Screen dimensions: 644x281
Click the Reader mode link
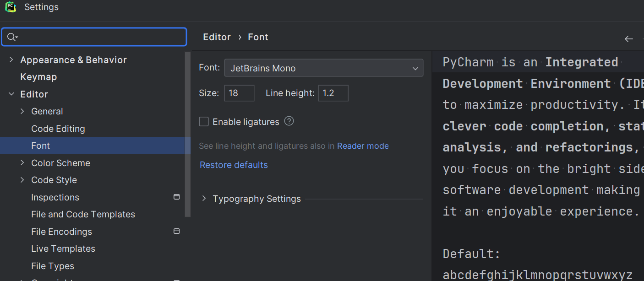[x=363, y=146]
